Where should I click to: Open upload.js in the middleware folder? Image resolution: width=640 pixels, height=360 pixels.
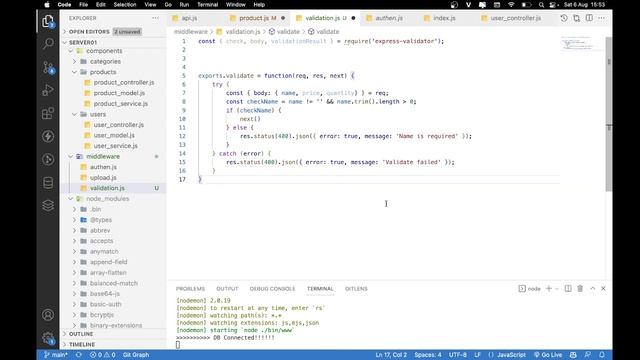coord(103,178)
